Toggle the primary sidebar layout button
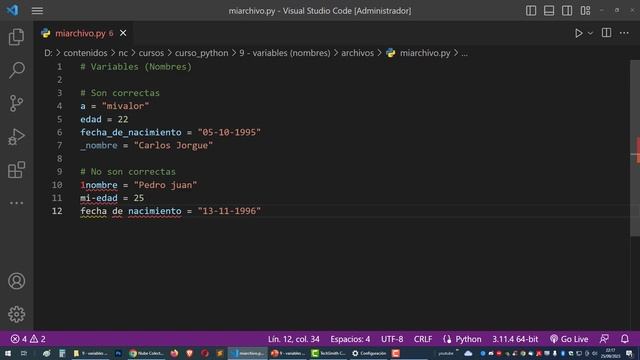The width and height of the screenshot is (640, 360). [531, 11]
